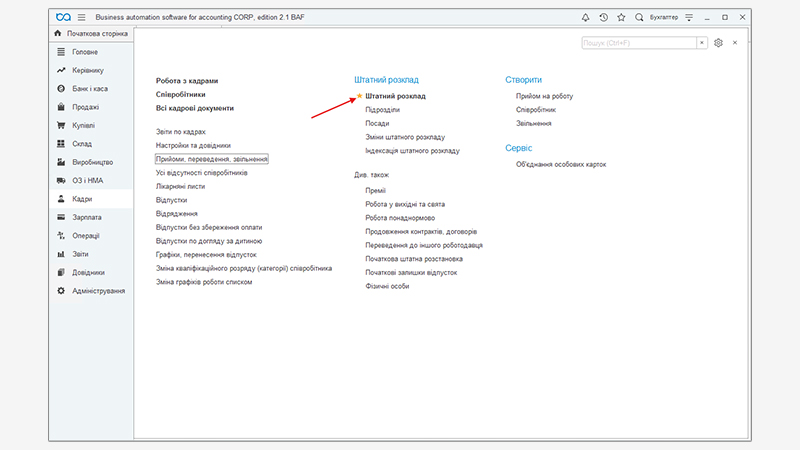Click Прийом на роботу under Створити
This screenshot has height=450, width=800.
click(x=544, y=96)
